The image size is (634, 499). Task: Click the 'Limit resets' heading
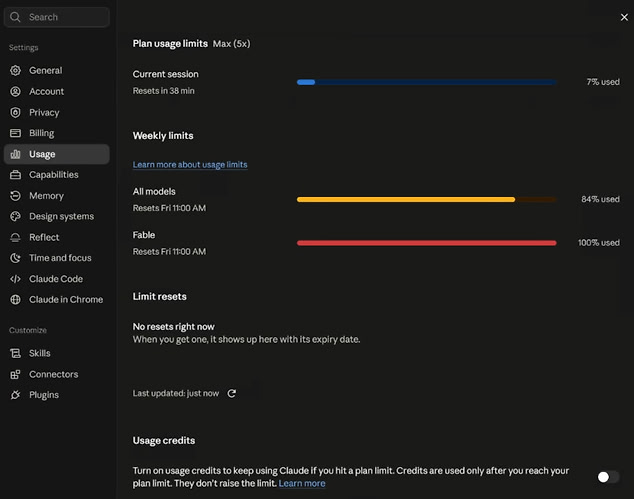coord(160,297)
